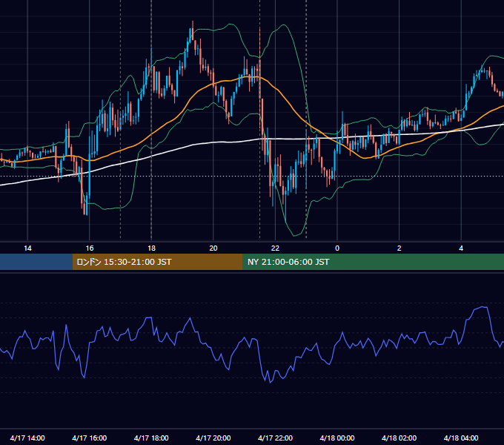Click the 4/17 16:00 date label
This screenshot has width=504, height=445.
[90, 438]
